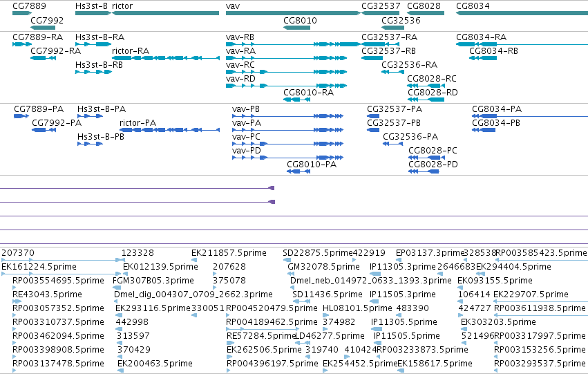The width and height of the screenshot is (588, 374).
Task: Click the CG8010-RA transcript label
Action: pyautogui.click(x=309, y=92)
